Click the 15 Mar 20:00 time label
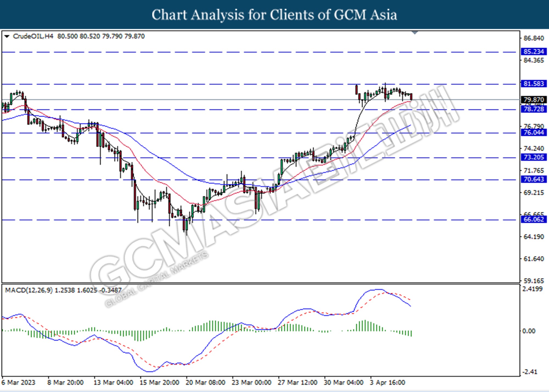 pyautogui.click(x=159, y=382)
